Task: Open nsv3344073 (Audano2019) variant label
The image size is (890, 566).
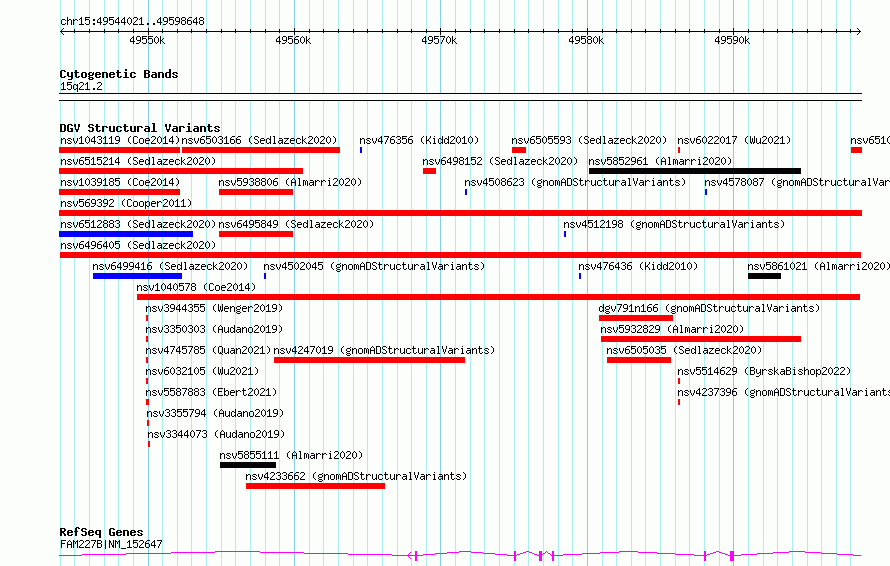Action: 216,434
